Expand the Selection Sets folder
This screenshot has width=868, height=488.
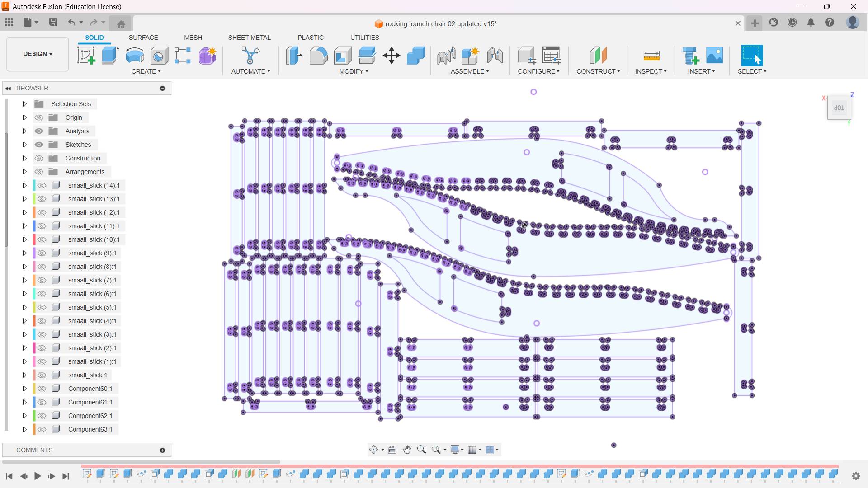tap(25, 104)
